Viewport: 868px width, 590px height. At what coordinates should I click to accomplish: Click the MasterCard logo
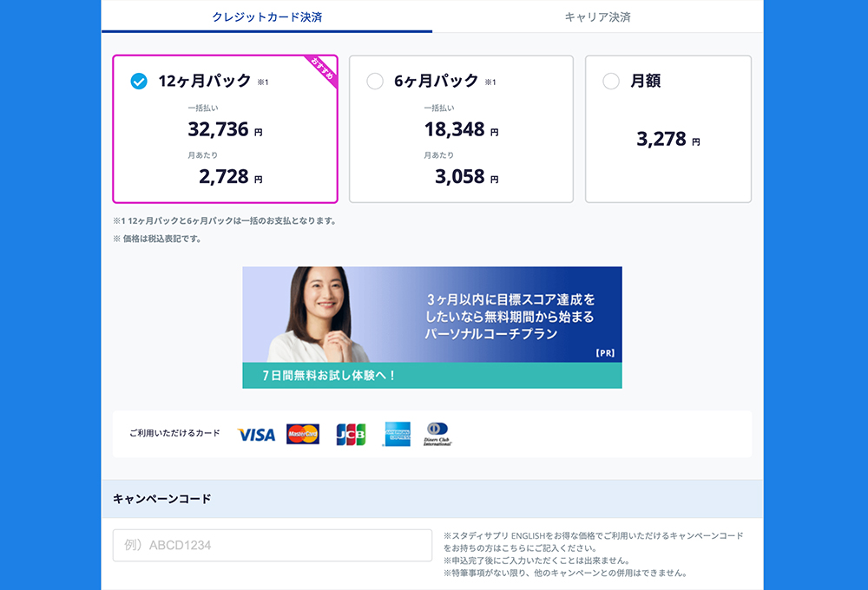coord(303,434)
